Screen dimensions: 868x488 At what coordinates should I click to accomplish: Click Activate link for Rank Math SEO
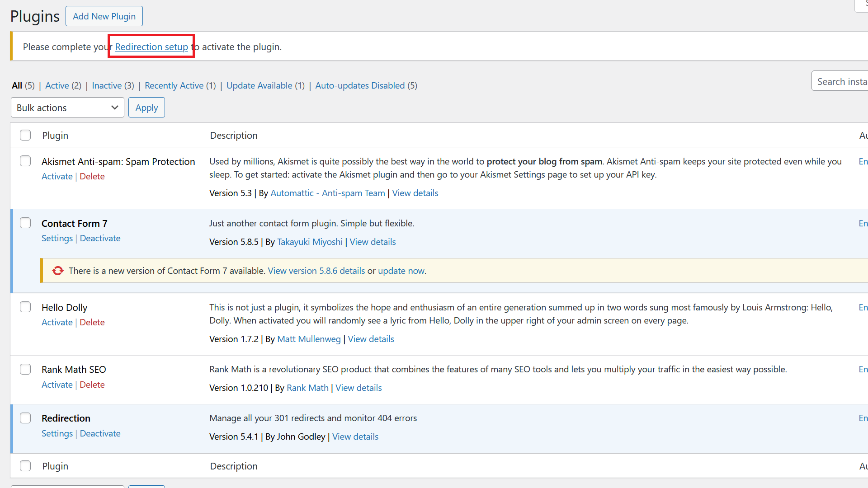[57, 385]
